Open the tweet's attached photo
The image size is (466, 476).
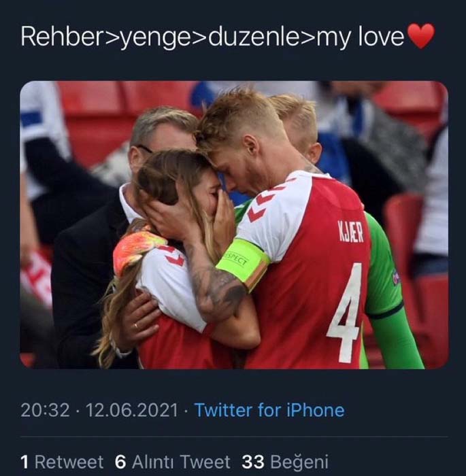233,224
